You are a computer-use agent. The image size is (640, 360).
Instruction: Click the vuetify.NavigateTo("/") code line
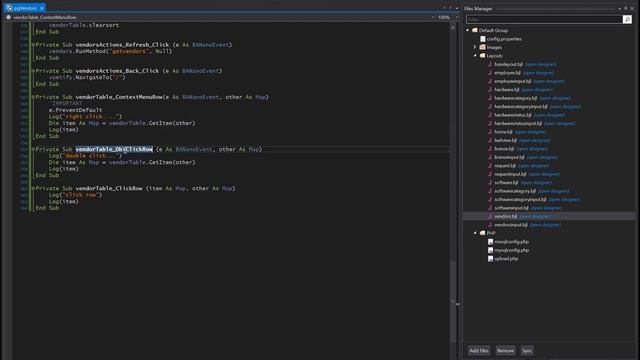87,78
